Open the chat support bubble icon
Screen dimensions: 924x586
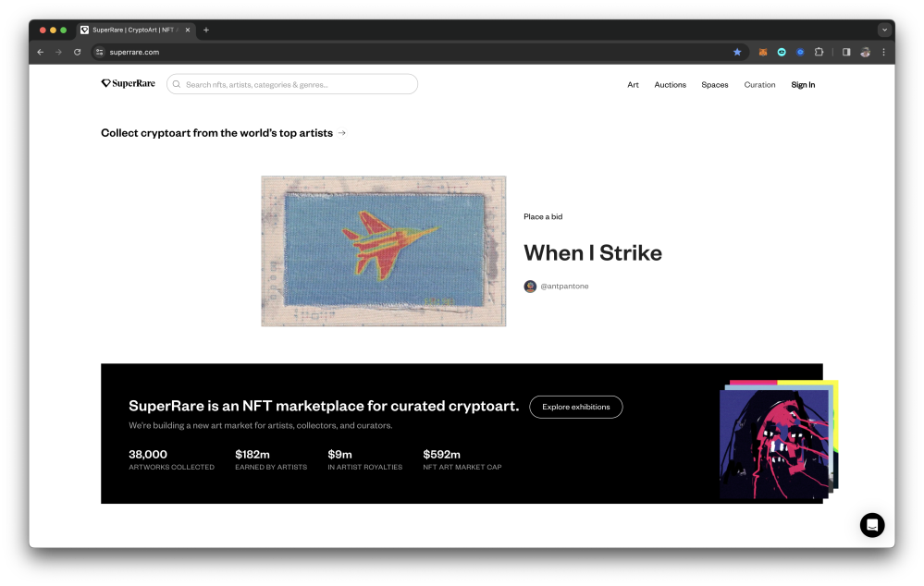click(871, 525)
